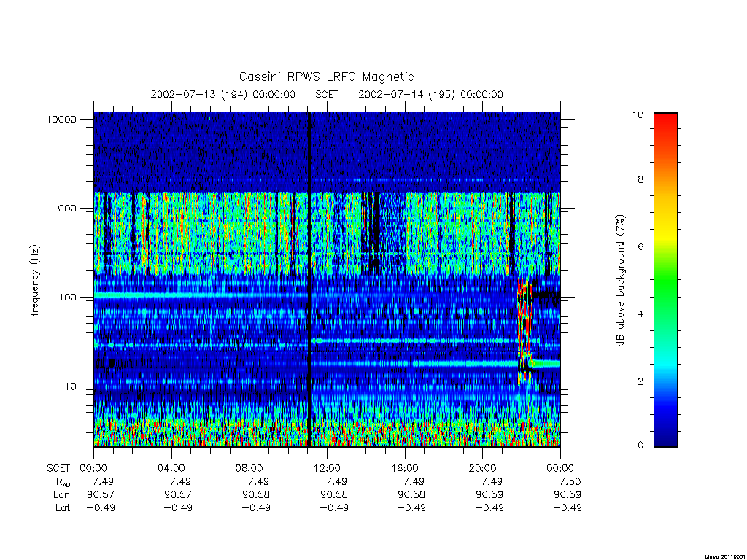Click the color bar "8" tick label
This screenshot has height=560, width=747.
point(640,179)
